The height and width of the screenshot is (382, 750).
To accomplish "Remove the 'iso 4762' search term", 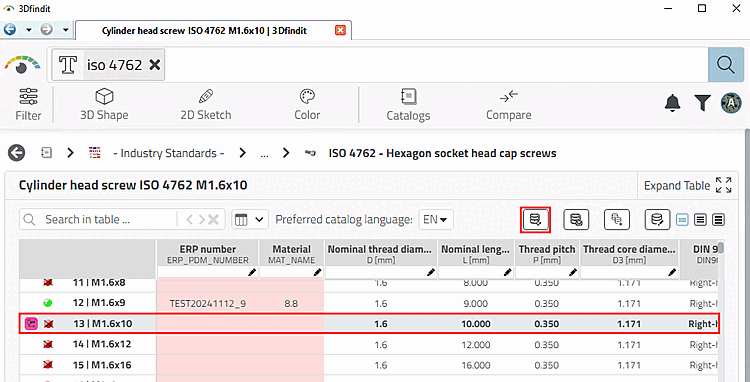I will pos(154,65).
